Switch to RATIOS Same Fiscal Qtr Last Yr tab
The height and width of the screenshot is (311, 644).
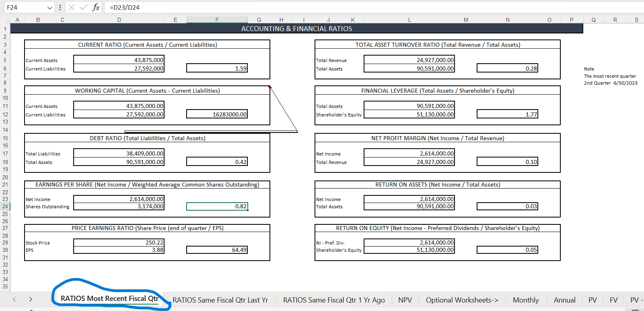[220, 300]
